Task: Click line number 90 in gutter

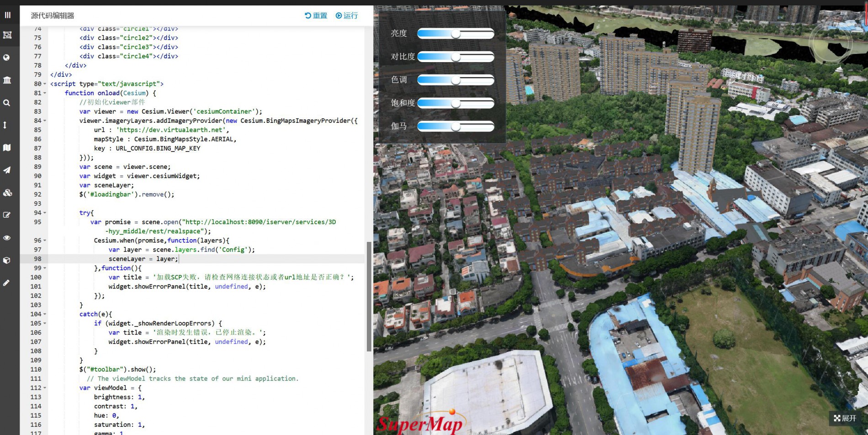Action: [37, 176]
